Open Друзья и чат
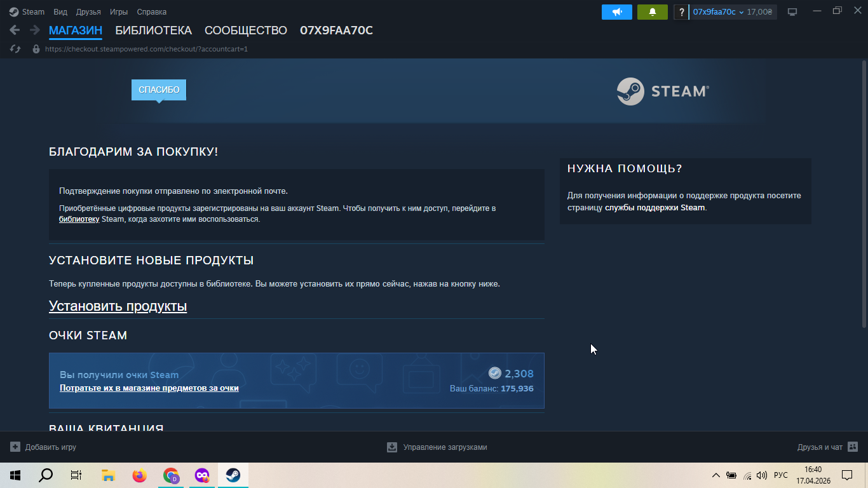 (x=827, y=447)
